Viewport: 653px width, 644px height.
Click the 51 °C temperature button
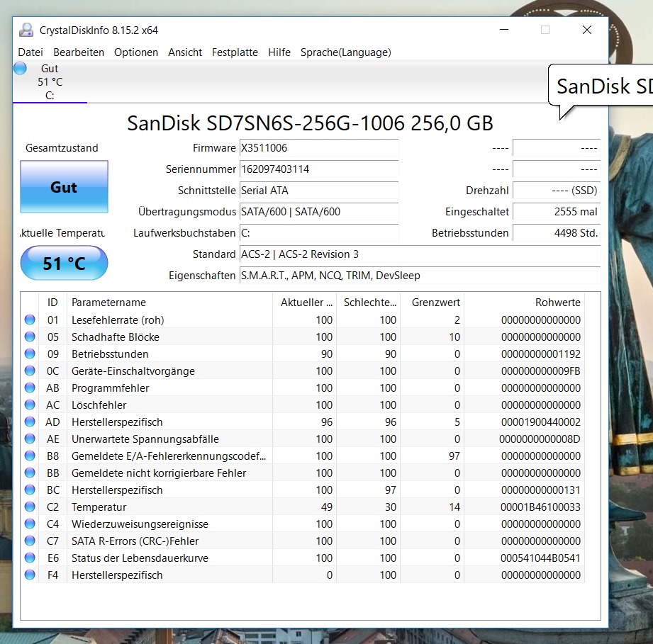(64, 263)
